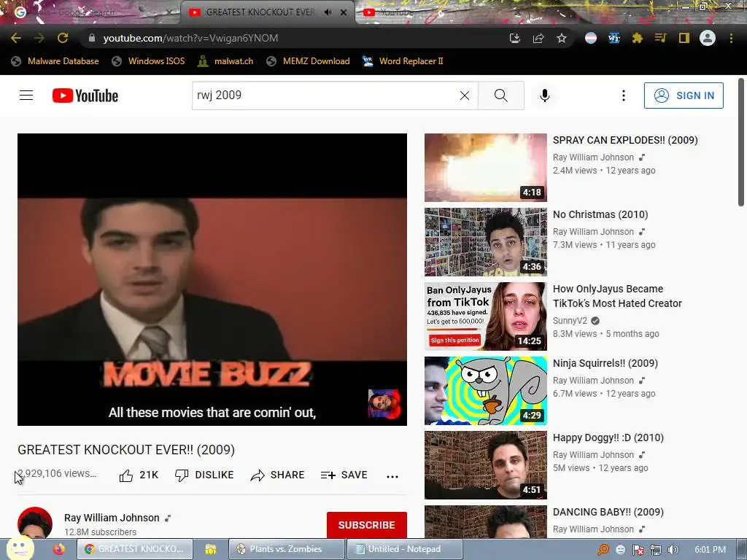Open Ray William Johnson channel avatar

[35, 524]
